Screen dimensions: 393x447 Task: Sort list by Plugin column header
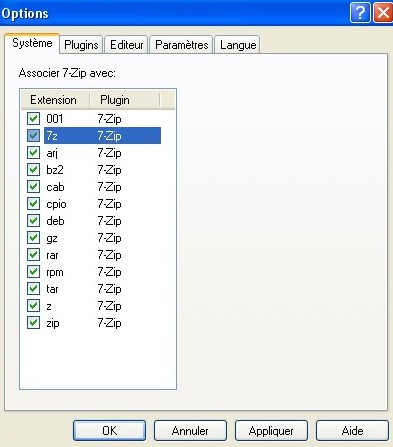pos(125,100)
